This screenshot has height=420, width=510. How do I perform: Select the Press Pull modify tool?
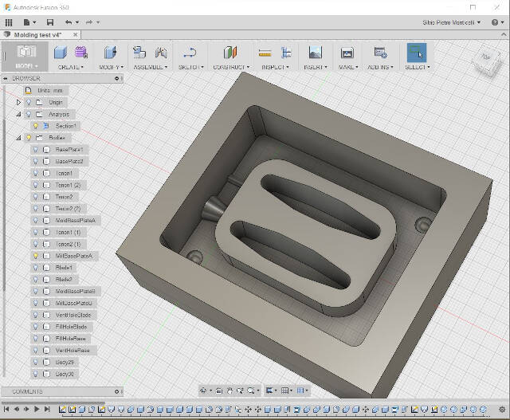click(111, 53)
